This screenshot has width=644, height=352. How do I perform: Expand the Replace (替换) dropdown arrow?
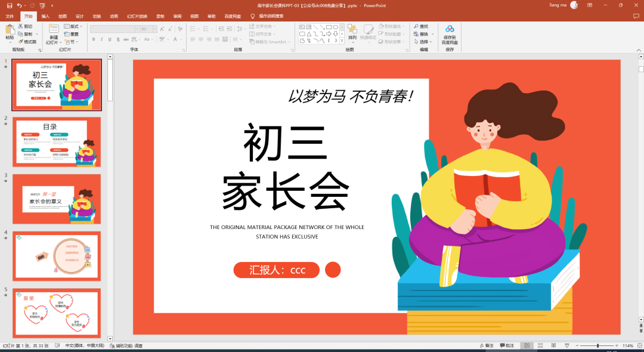coord(433,34)
